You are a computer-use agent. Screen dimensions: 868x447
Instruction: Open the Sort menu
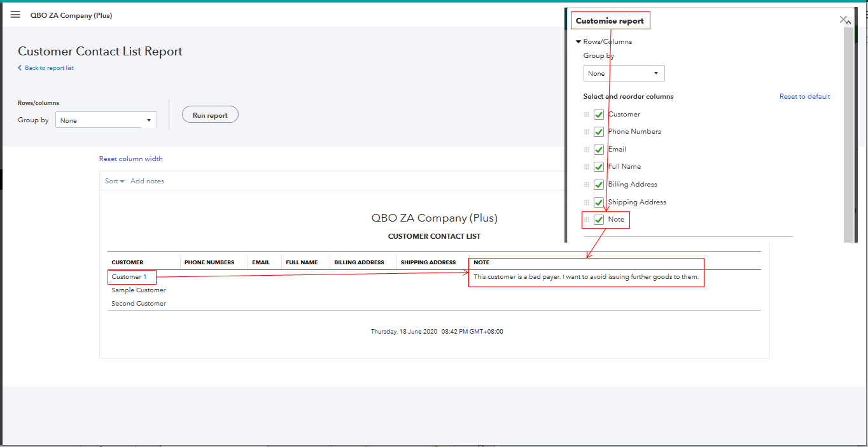(x=113, y=181)
